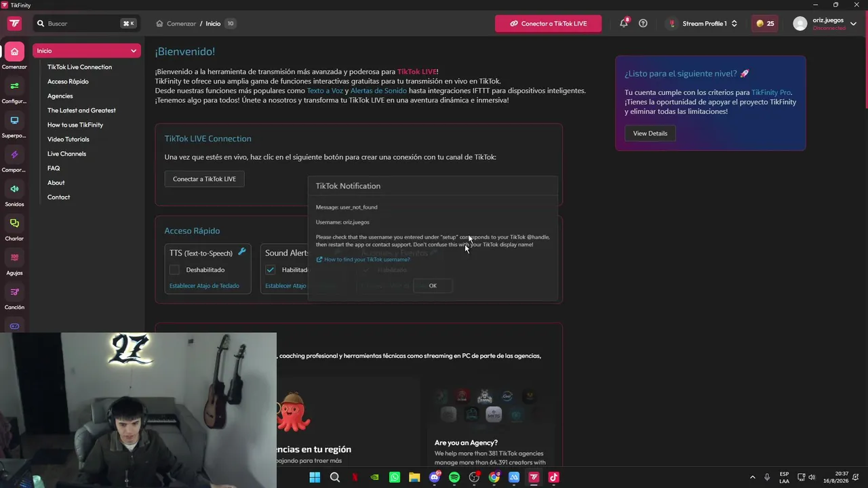
Task: Click the TikFinity logo in the header
Action: click(14, 24)
